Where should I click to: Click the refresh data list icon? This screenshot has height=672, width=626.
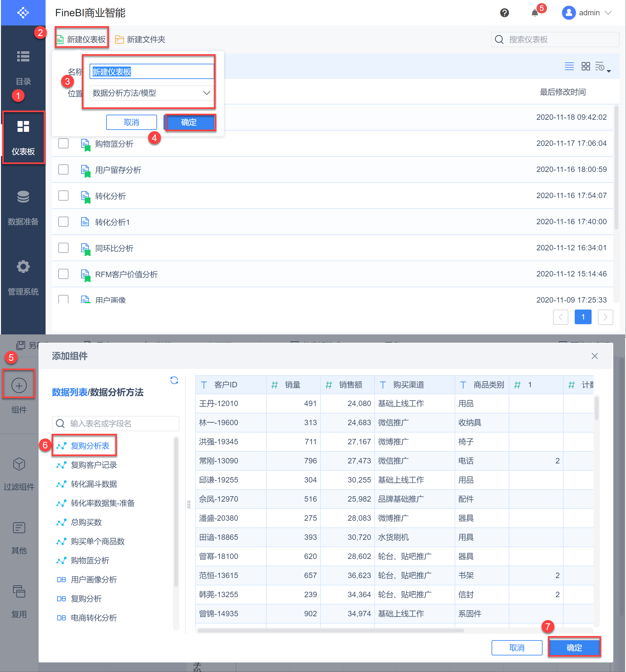pos(174,380)
